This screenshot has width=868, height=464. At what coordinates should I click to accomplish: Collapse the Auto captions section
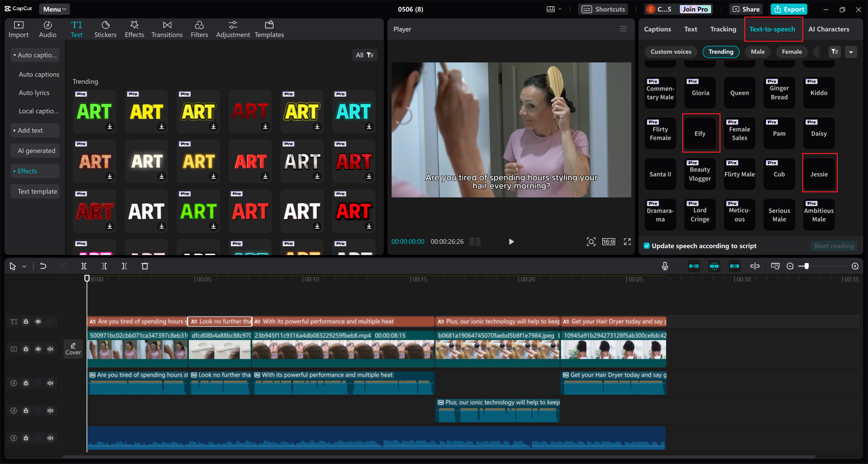click(35, 55)
